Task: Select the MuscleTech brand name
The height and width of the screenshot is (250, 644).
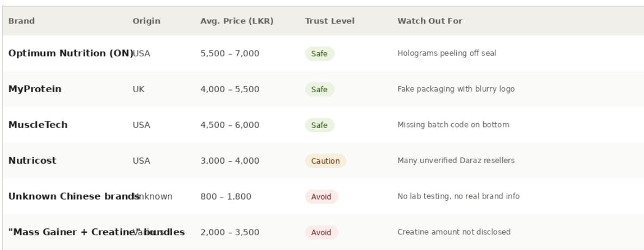Action: pos(38,125)
